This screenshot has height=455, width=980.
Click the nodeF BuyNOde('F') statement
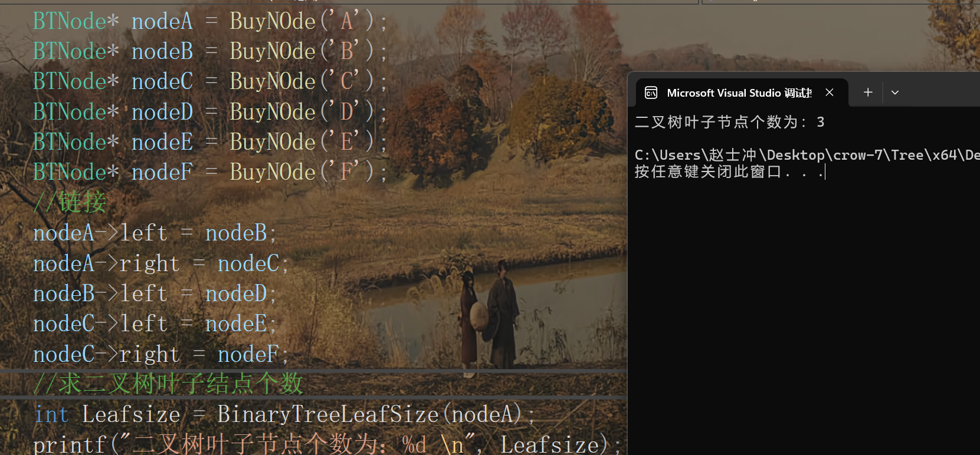pos(210,172)
